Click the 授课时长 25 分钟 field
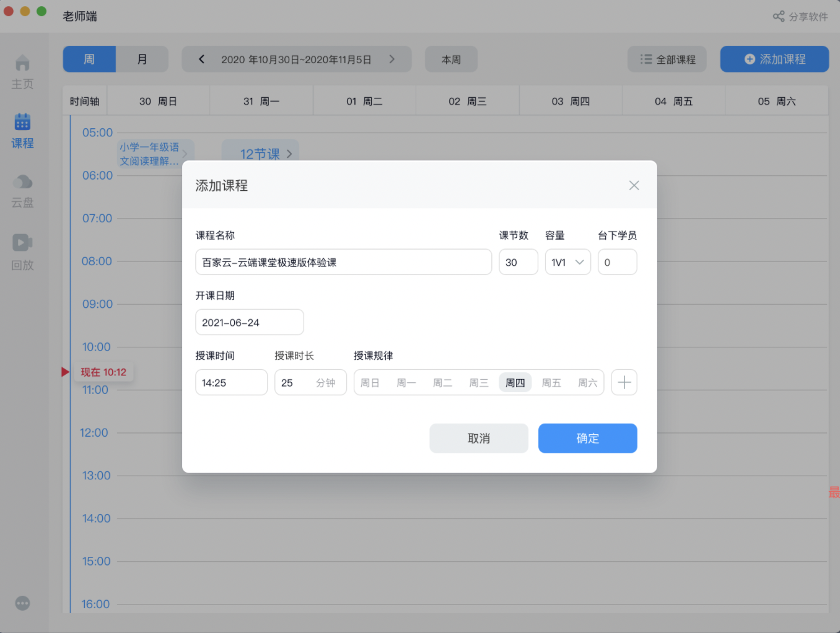The height and width of the screenshot is (633, 840). [x=310, y=382]
